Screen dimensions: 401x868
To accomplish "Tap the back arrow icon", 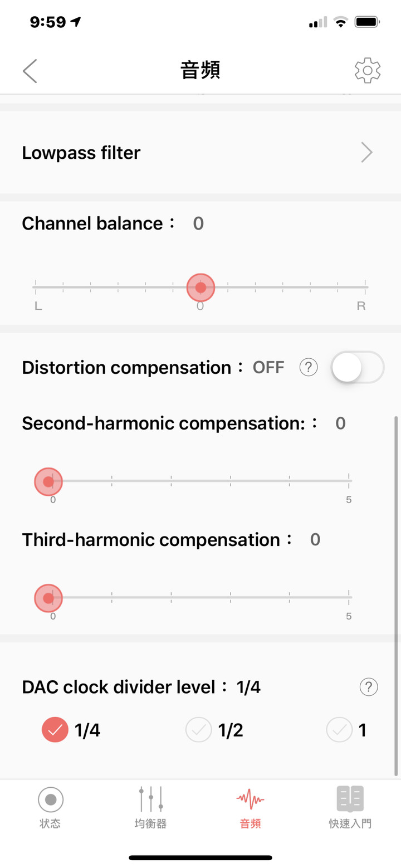I will [x=30, y=71].
